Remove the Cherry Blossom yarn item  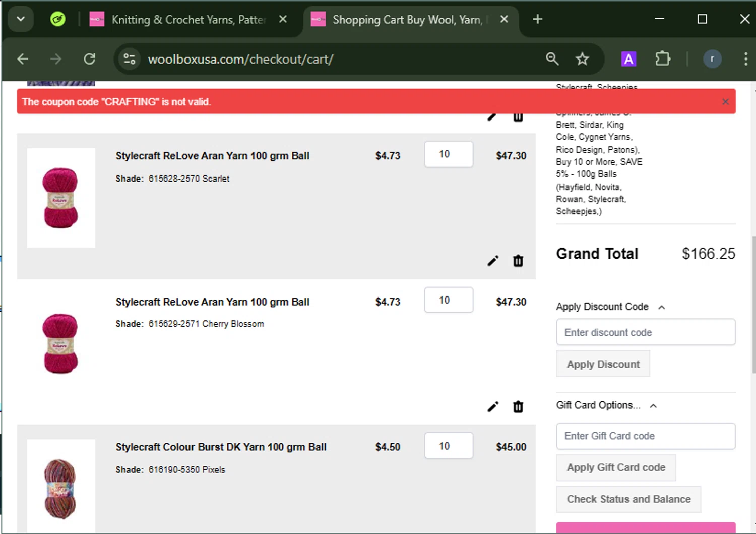pos(518,406)
